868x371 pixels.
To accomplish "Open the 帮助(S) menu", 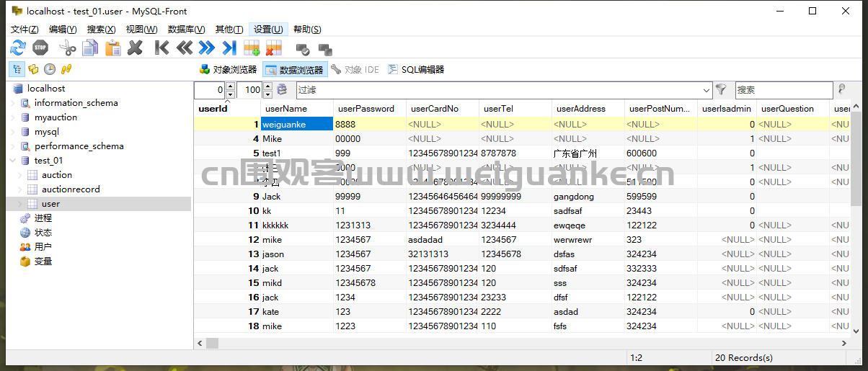I will (307, 30).
